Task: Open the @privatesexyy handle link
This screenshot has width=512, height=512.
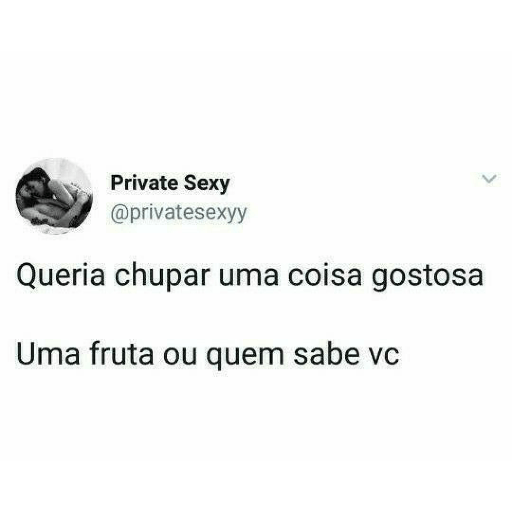Action: pyautogui.click(x=179, y=213)
